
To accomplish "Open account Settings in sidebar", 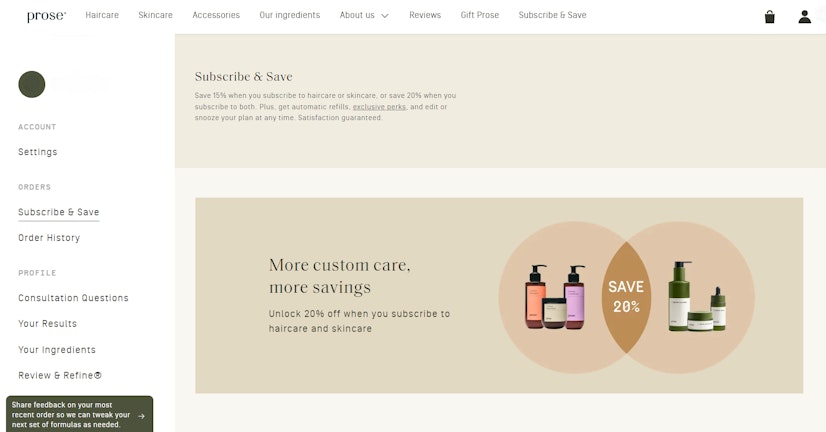I will [38, 152].
